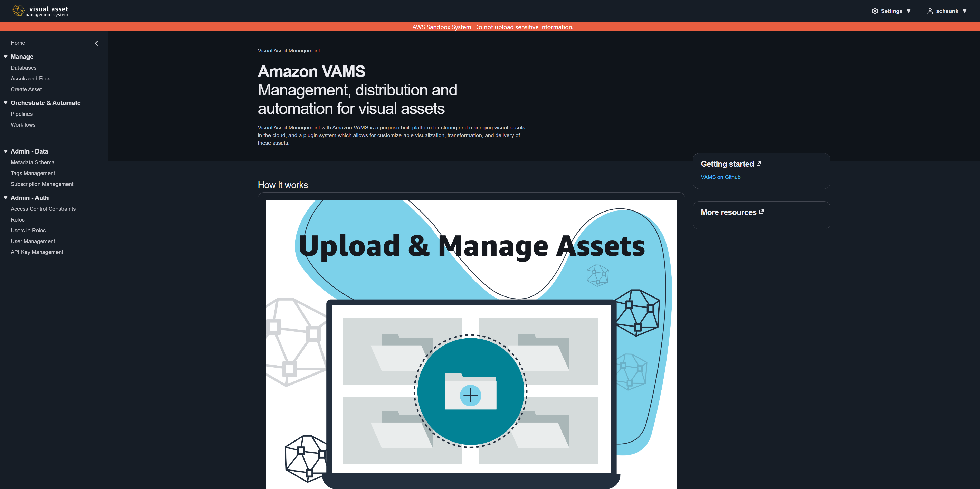Collapse the Admin - Auth section triangle

[x=6, y=198]
